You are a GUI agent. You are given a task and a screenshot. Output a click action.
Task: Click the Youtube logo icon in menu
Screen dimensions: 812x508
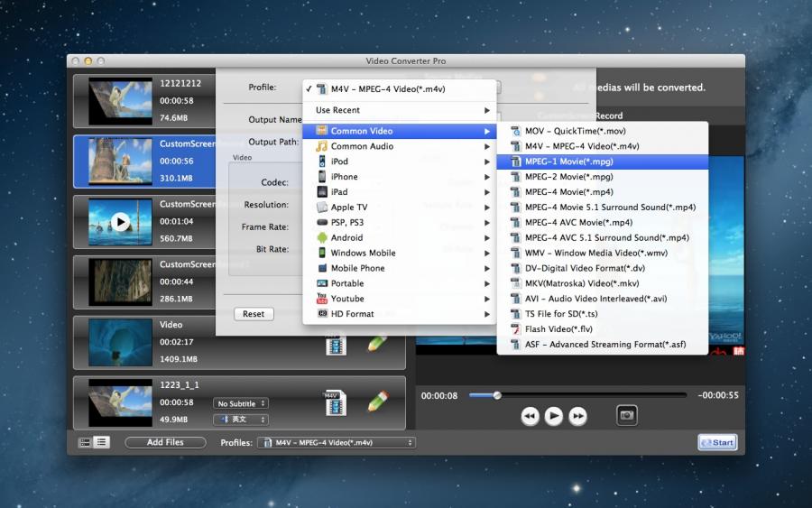pyautogui.click(x=321, y=299)
